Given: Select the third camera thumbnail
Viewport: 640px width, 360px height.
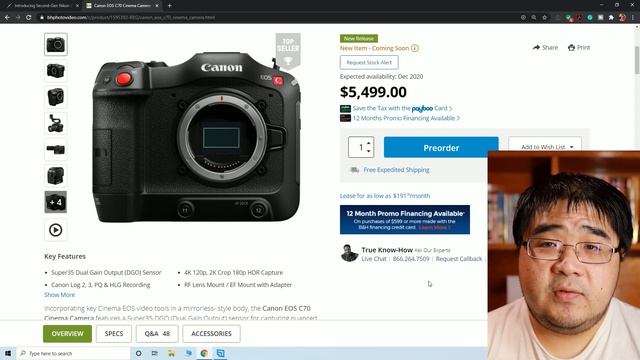Looking at the screenshot, I should pyautogui.click(x=56, y=97).
